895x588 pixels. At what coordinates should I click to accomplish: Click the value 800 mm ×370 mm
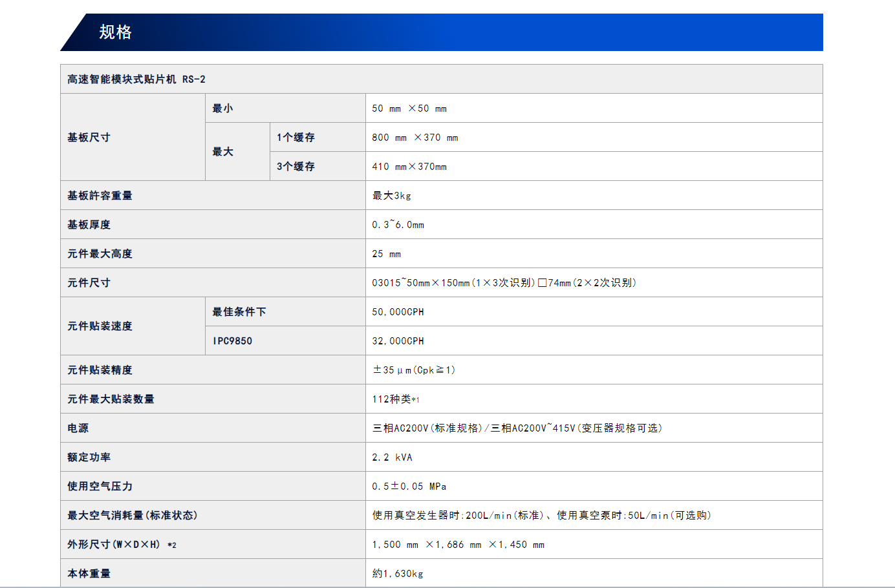coord(415,138)
